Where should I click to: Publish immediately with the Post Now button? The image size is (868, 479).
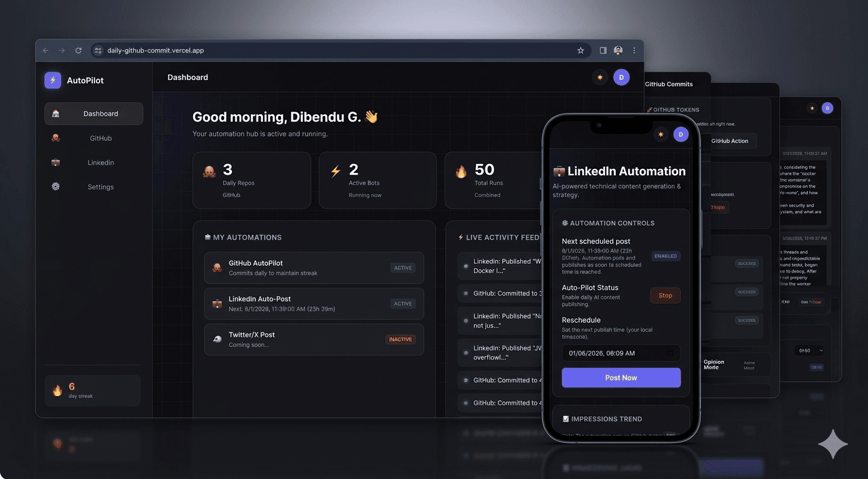coord(621,377)
